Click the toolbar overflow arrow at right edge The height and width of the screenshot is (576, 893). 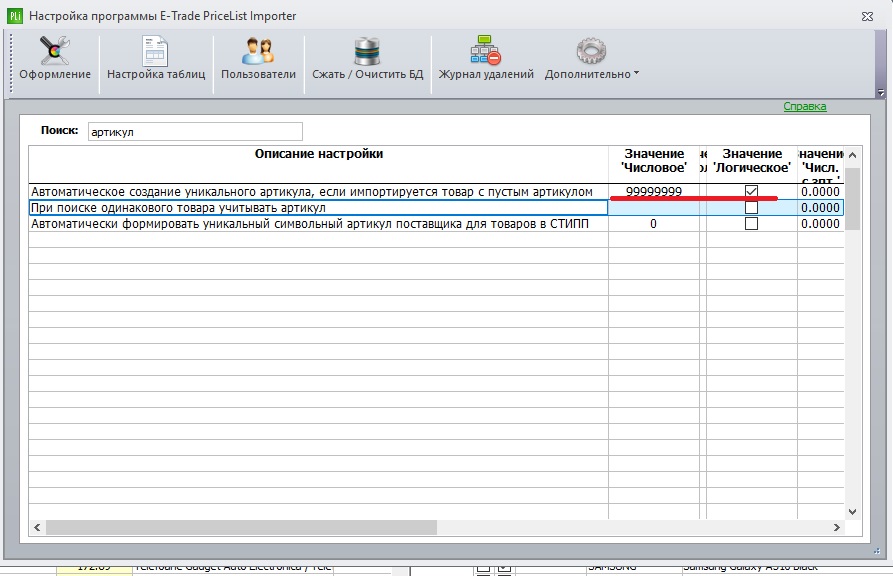click(x=880, y=92)
